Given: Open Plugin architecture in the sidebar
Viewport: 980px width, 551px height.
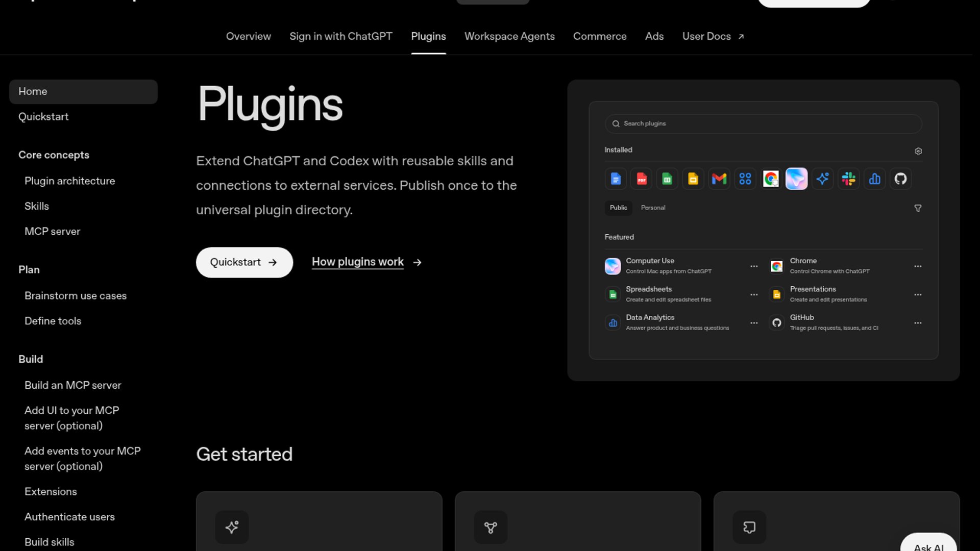Looking at the screenshot, I should (70, 181).
